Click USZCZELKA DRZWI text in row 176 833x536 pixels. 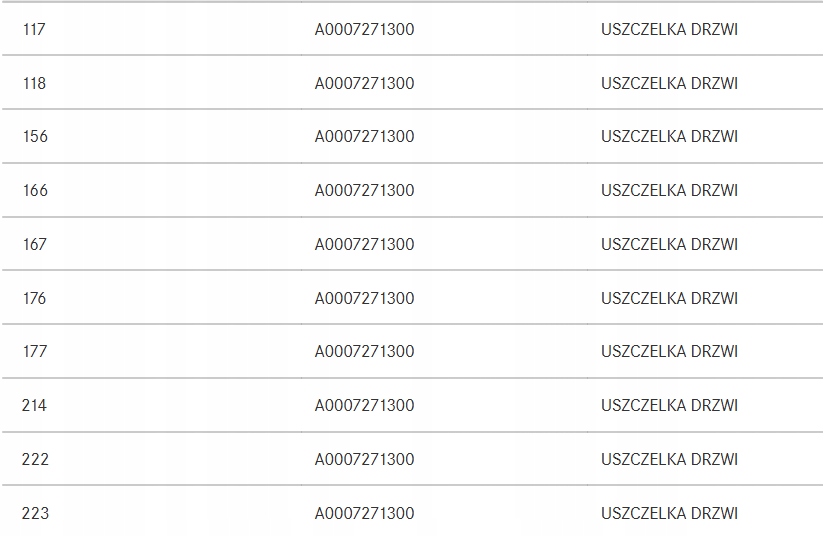click(669, 298)
